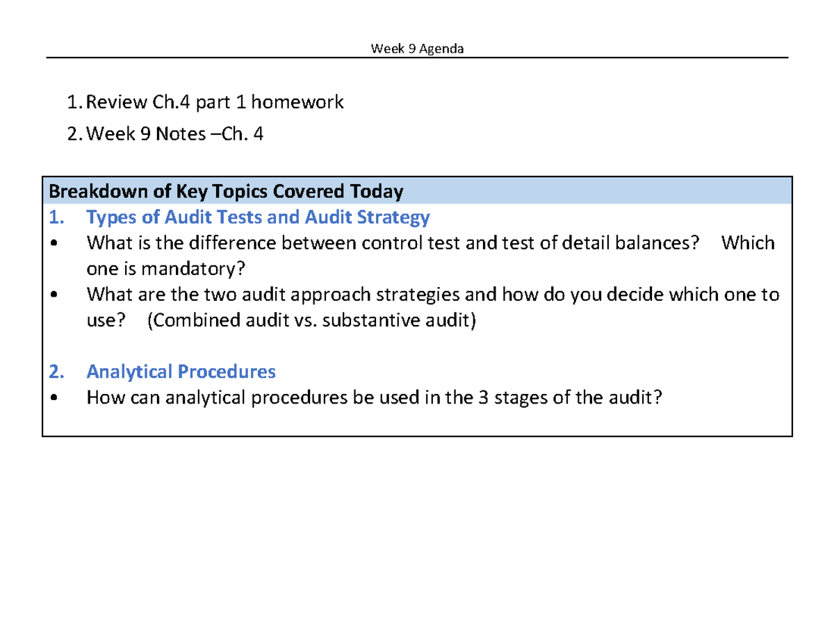The height and width of the screenshot is (644, 834).
Task: Click the first bullet marker under audit tests
Action: point(53,242)
